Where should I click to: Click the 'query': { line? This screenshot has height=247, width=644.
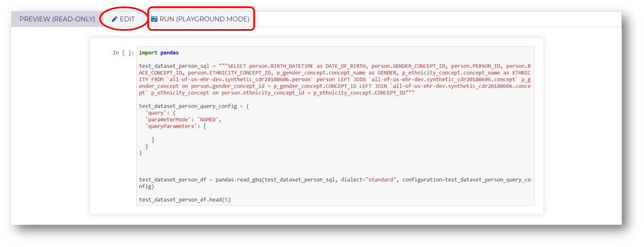(161, 113)
